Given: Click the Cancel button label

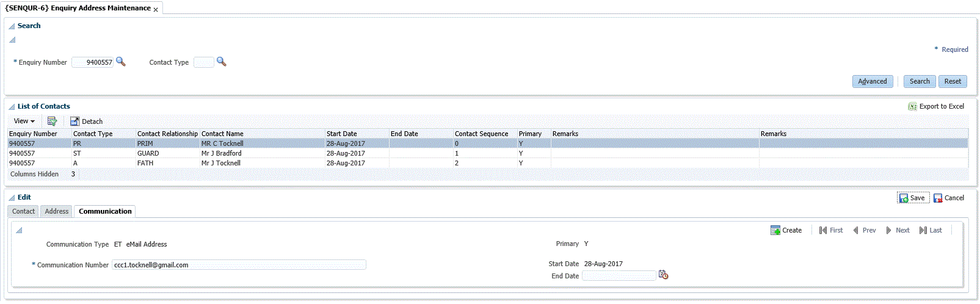Looking at the screenshot, I should click(x=954, y=198).
